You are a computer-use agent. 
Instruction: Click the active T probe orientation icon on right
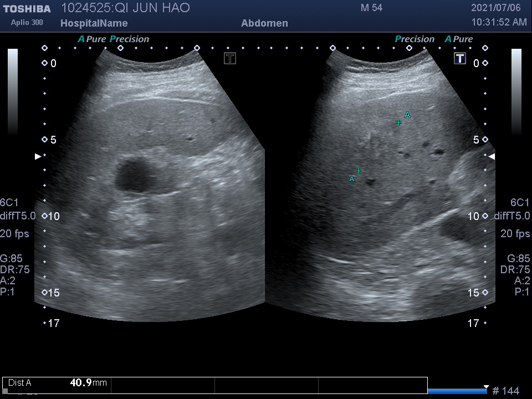[460, 58]
